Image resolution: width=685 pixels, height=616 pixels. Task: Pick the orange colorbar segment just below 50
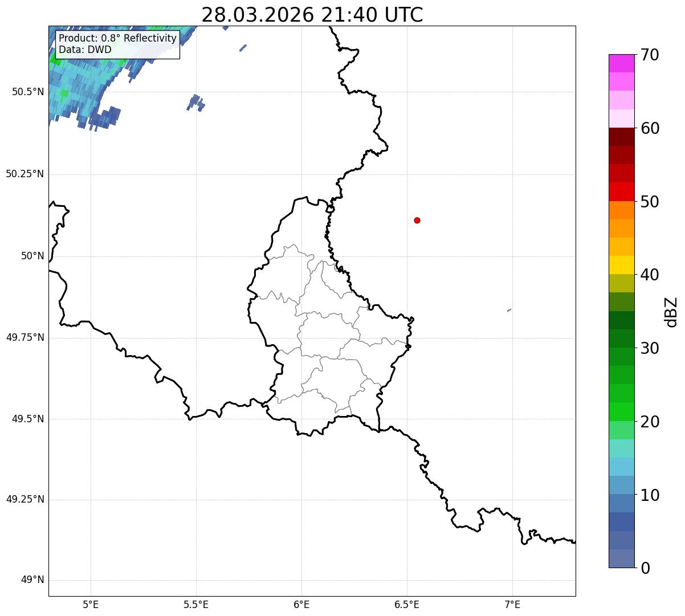pyautogui.click(x=621, y=210)
